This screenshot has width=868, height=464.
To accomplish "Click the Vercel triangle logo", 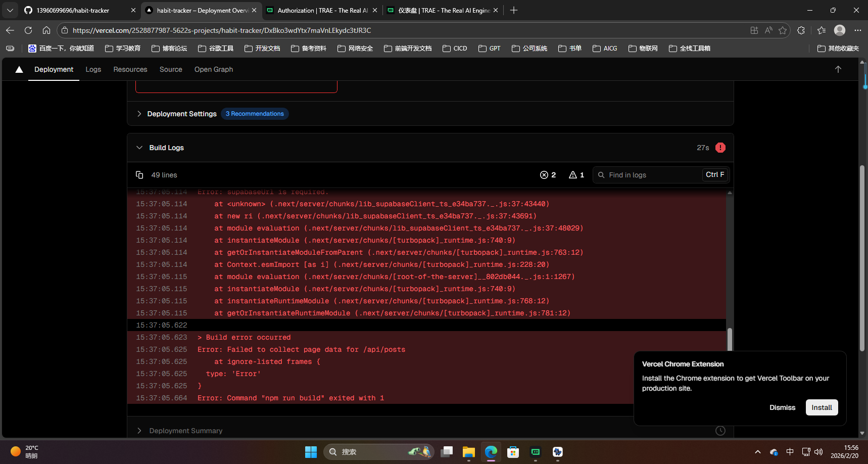I will coord(19,69).
